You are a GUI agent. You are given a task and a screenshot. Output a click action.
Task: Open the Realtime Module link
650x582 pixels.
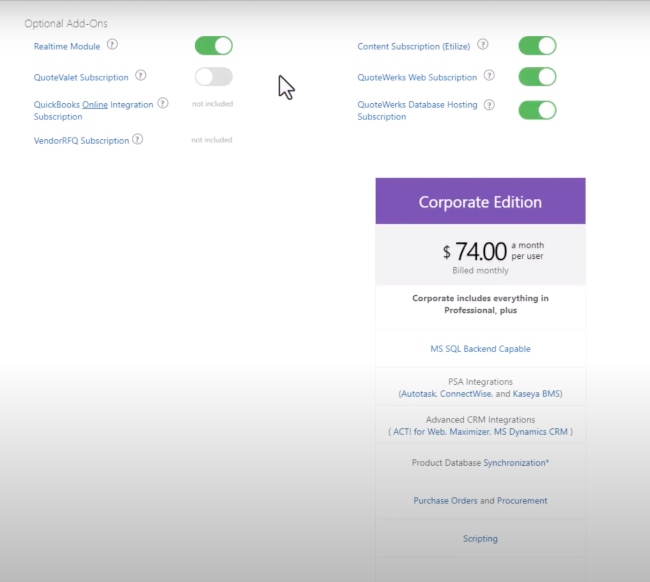coord(67,46)
